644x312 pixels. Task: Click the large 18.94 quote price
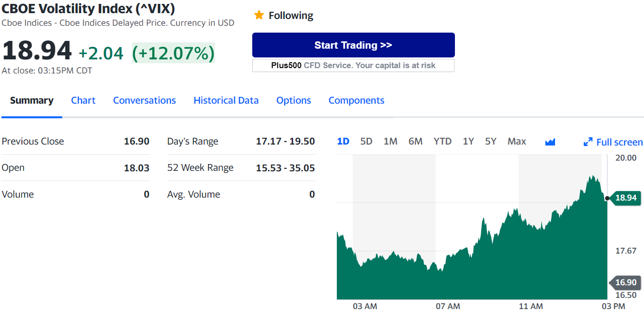pos(37,51)
